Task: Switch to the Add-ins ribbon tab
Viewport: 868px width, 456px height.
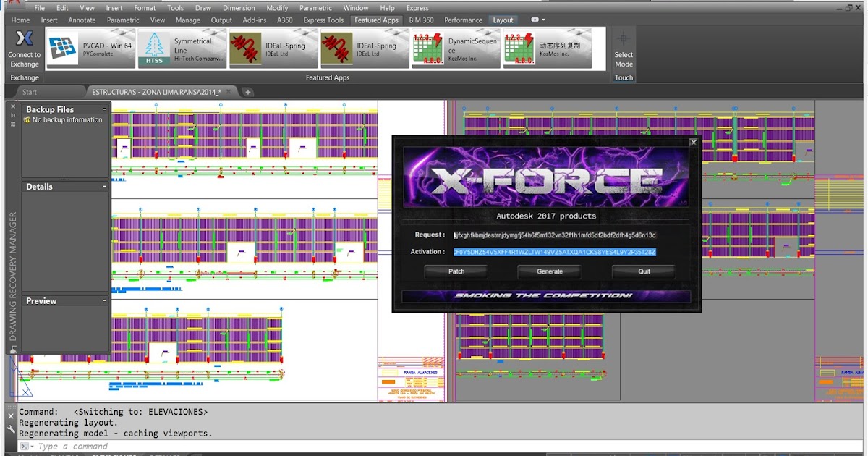Action: tap(254, 20)
